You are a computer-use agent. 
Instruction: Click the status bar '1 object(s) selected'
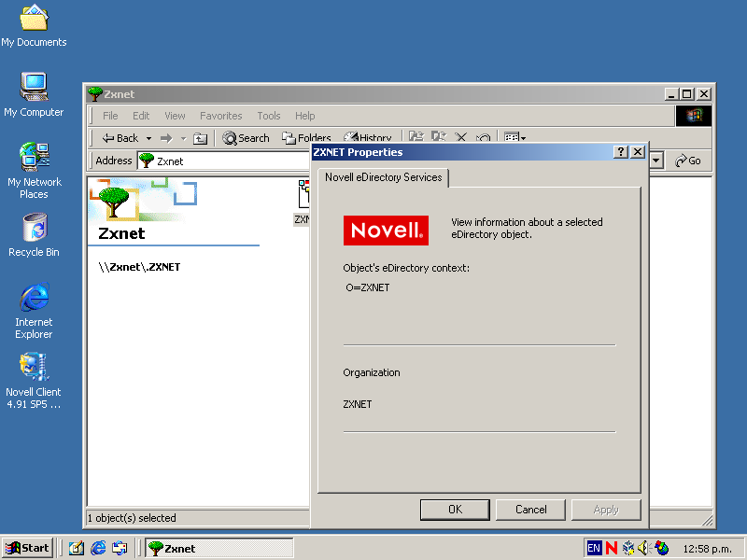click(x=132, y=518)
